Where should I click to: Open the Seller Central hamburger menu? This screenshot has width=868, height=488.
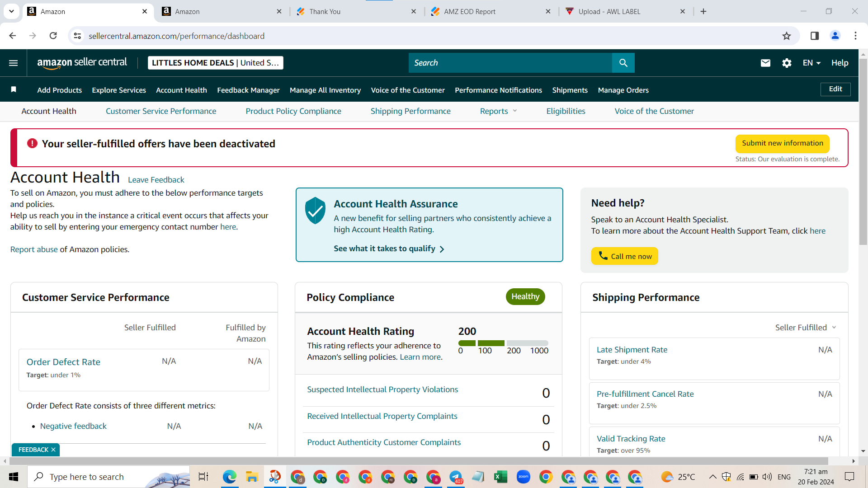tap(14, 63)
